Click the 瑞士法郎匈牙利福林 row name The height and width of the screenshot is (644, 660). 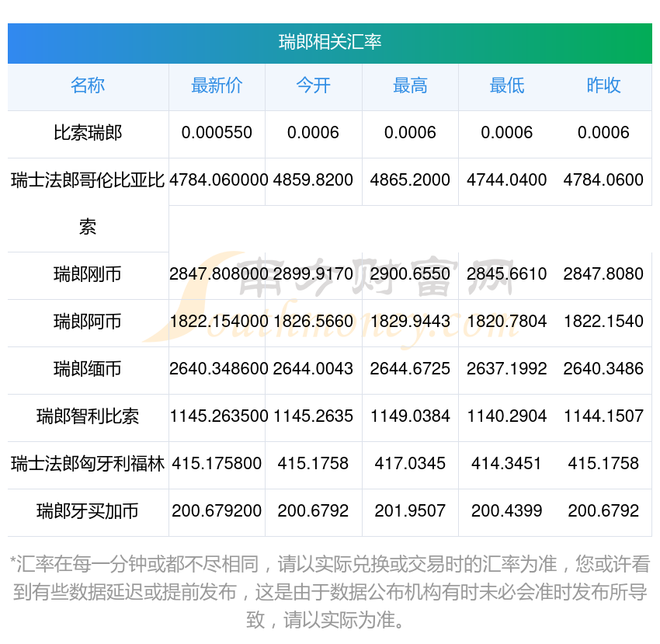(x=88, y=464)
